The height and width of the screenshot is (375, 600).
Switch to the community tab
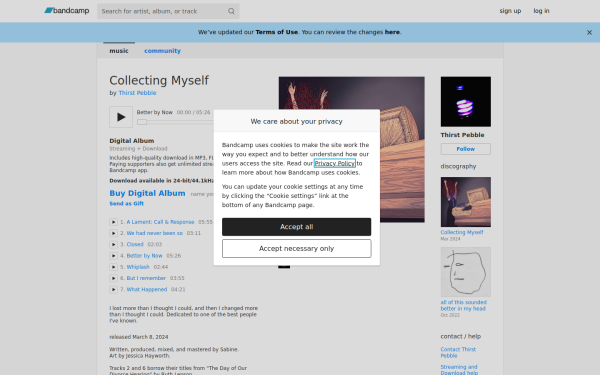(162, 51)
